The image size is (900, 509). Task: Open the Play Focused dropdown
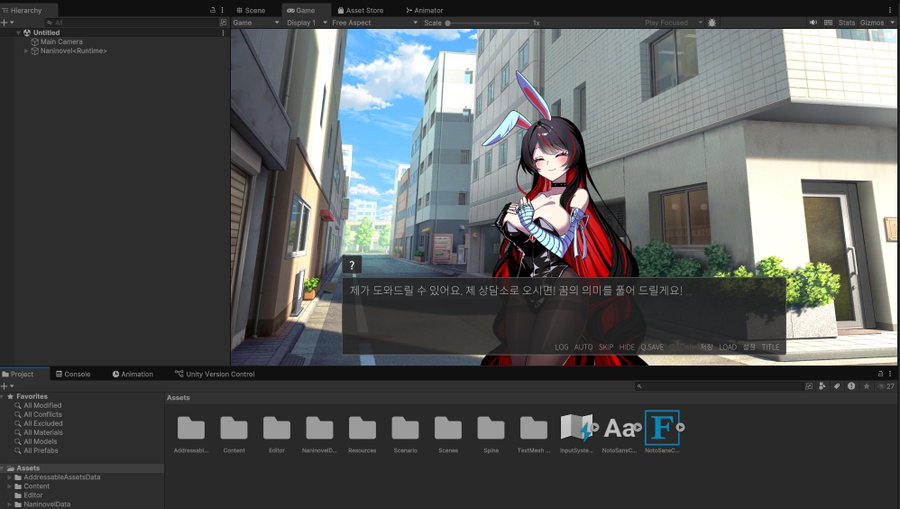click(x=673, y=22)
